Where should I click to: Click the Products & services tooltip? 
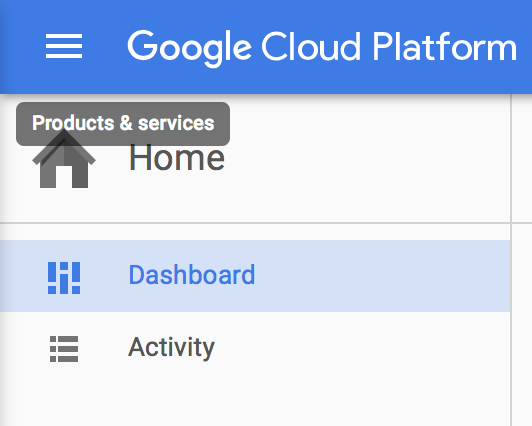click(123, 123)
